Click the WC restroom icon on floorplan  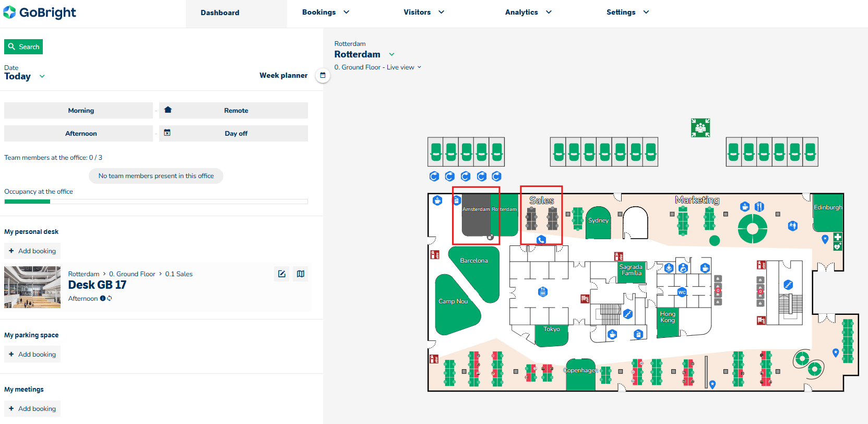coord(682,292)
